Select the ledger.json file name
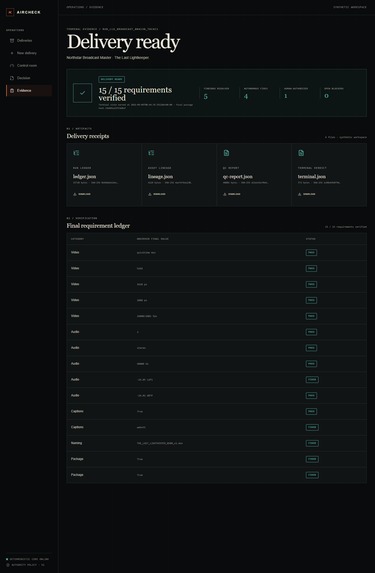375x573 pixels. pos(84,177)
